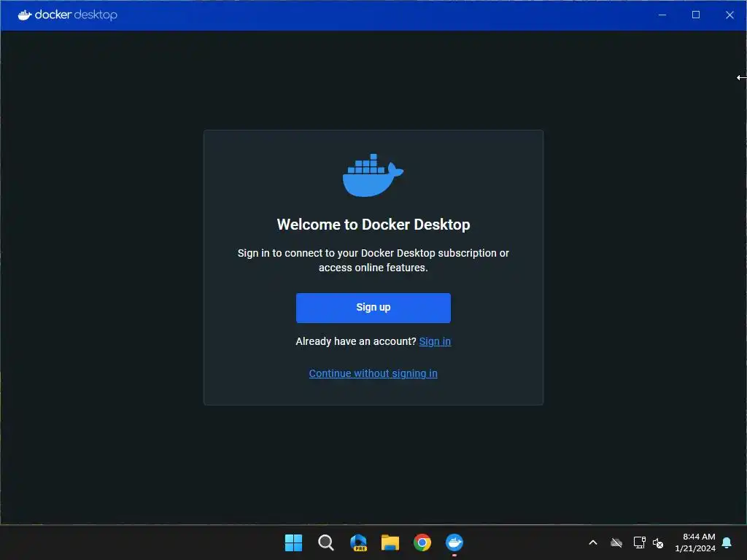Click the blue Sign up button
The height and width of the screenshot is (560, 747).
(373, 308)
